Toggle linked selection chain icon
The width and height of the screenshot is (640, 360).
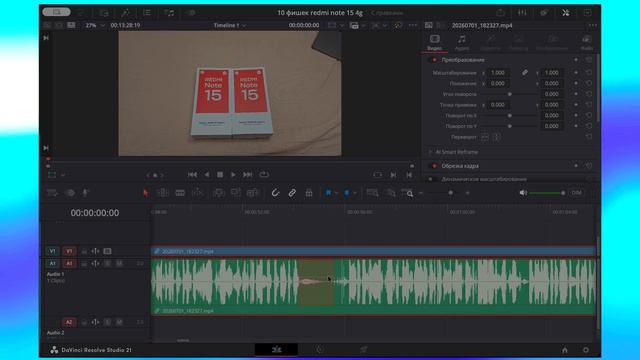292,193
